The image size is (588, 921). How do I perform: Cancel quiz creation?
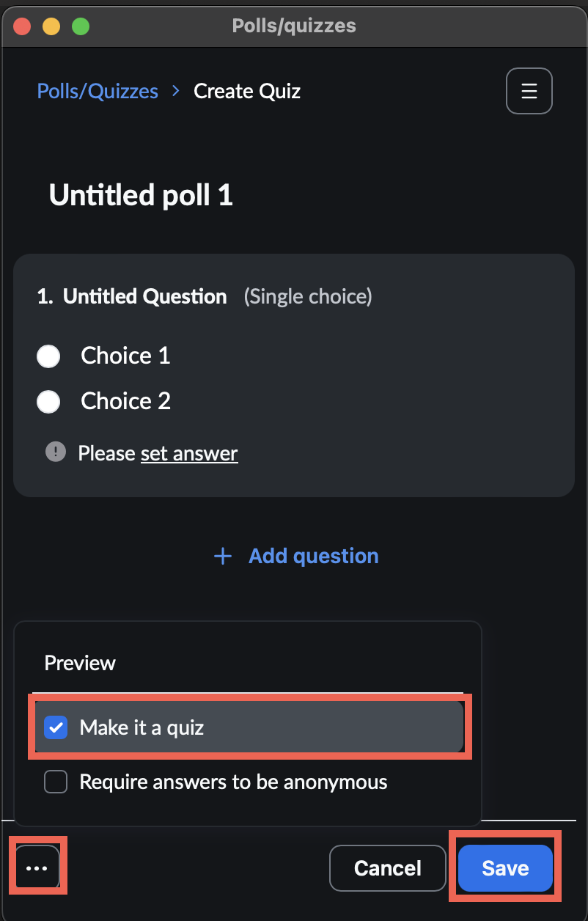pyautogui.click(x=387, y=867)
